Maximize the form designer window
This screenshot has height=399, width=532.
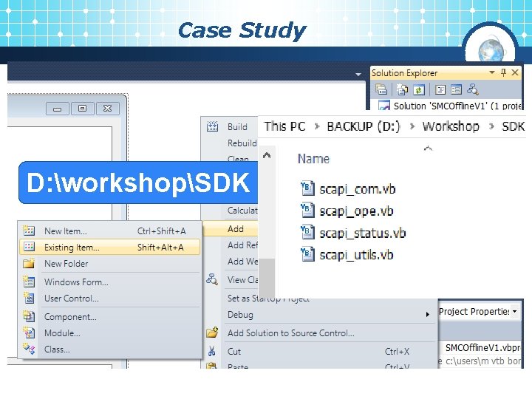coord(83,109)
